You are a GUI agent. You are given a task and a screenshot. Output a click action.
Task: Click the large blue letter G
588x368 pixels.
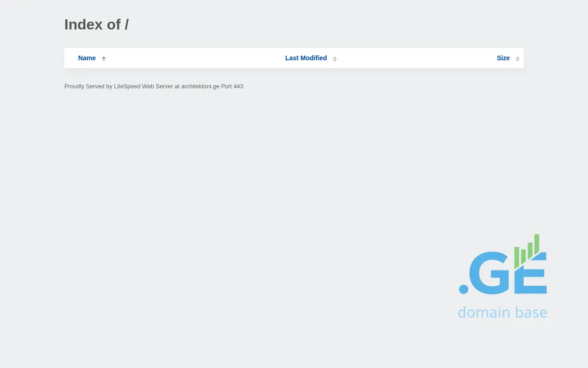pos(490,273)
